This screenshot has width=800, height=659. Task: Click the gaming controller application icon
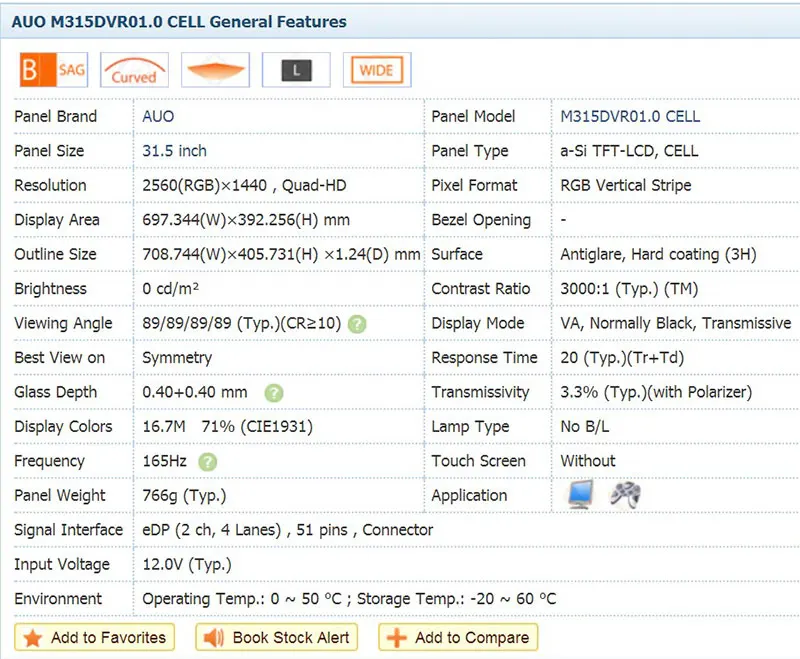(x=626, y=495)
